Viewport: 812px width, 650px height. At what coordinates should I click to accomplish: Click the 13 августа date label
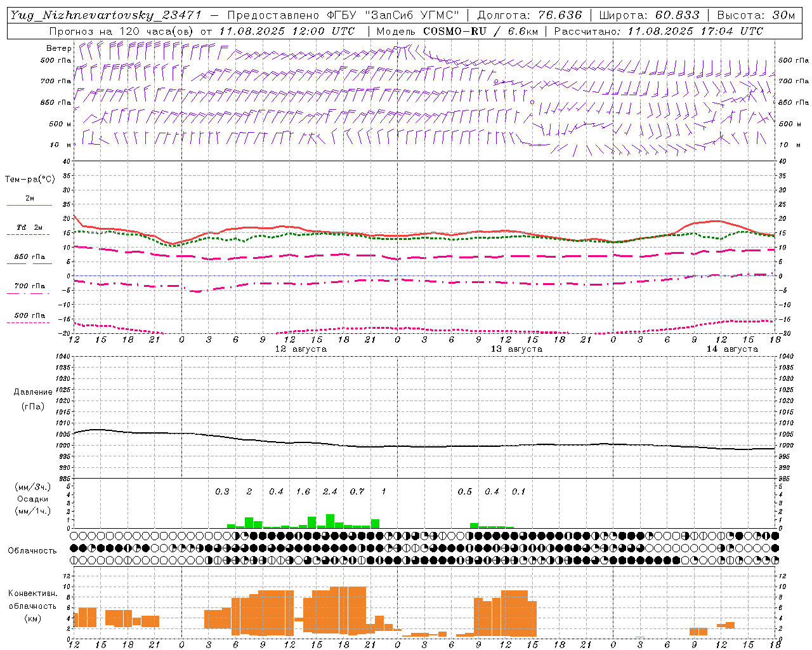(516, 349)
